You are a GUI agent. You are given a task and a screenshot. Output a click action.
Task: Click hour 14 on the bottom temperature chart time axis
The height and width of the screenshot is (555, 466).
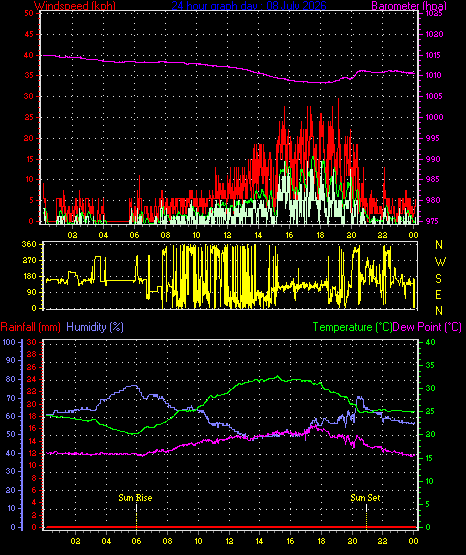[259, 541]
